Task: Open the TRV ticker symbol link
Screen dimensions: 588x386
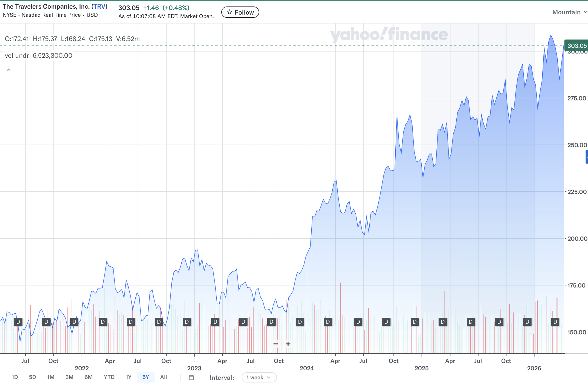Action: (99, 6)
